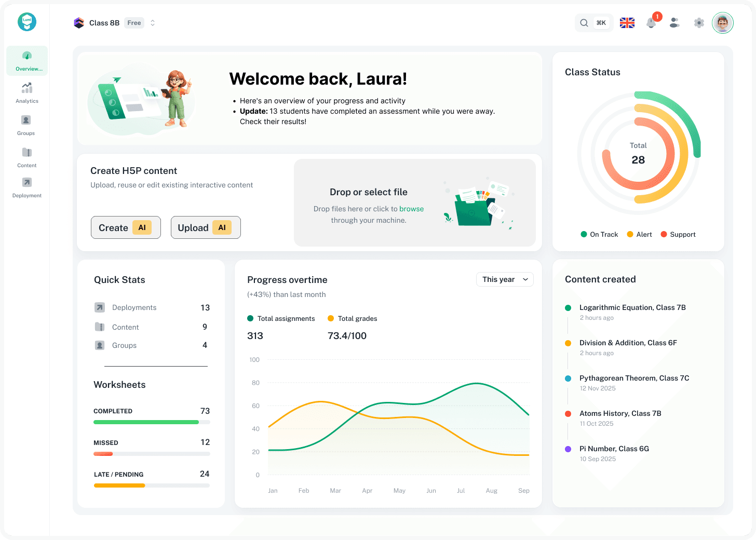Screen dimensions: 756x540
Task: Click the teacher character illustration
Action: (x=177, y=99)
